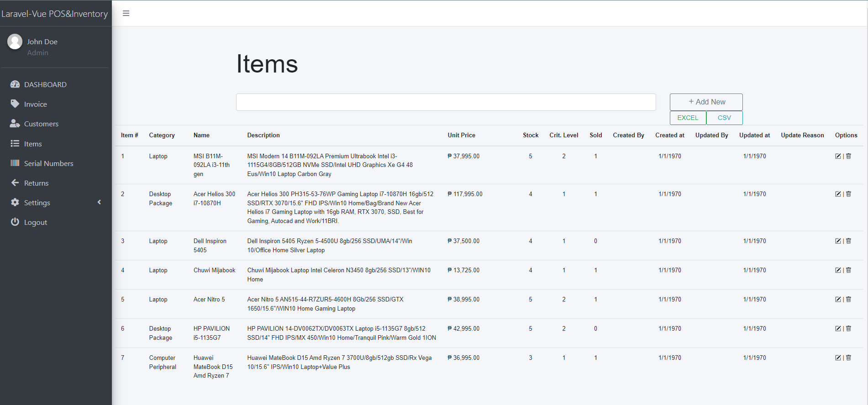Click the ₱ 38,995.00 price cell
The image size is (868, 405).
pyautogui.click(x=463, y=299)
